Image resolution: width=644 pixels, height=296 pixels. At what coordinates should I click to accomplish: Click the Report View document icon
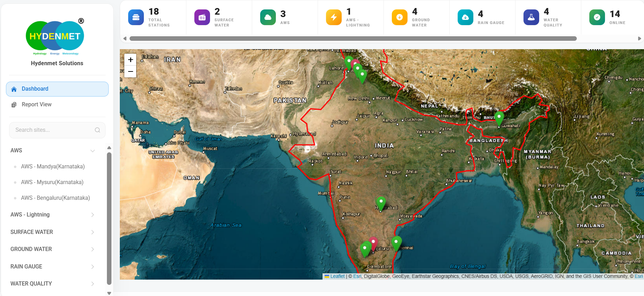[x=14, y=105]
